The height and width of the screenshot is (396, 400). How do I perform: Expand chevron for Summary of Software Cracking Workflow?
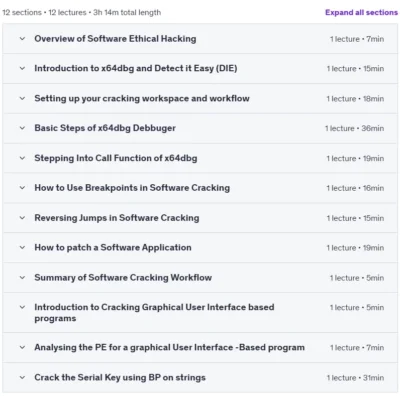[x=22, y=277]
